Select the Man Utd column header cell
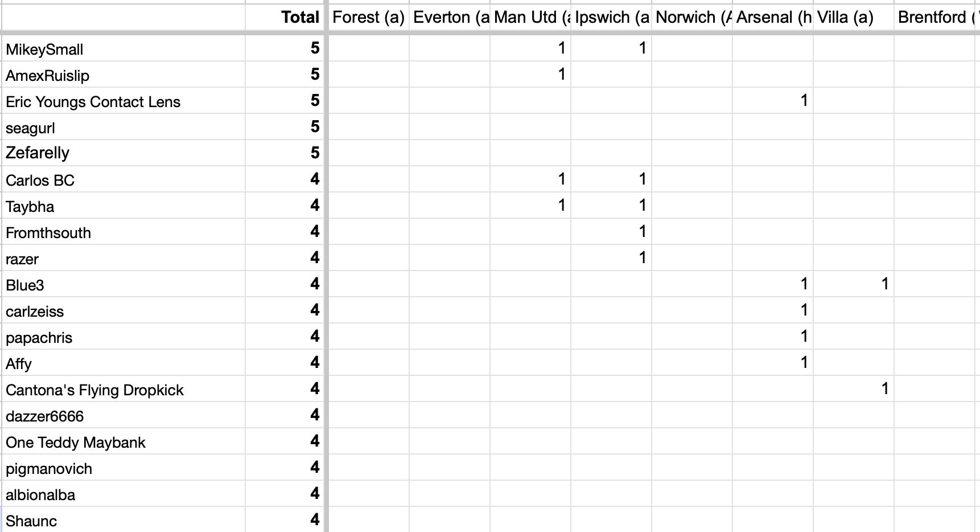 tap(530, 17)
